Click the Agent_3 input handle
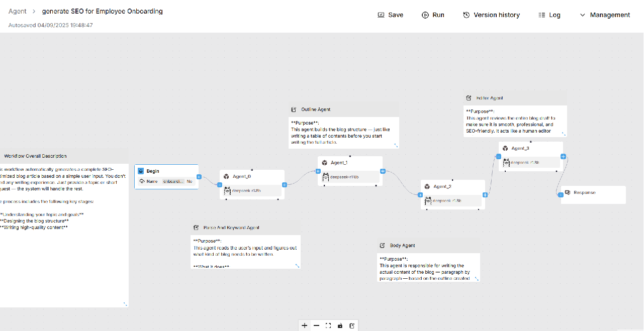The width and height of the screenshot is (644, 331). coord(499,156)
